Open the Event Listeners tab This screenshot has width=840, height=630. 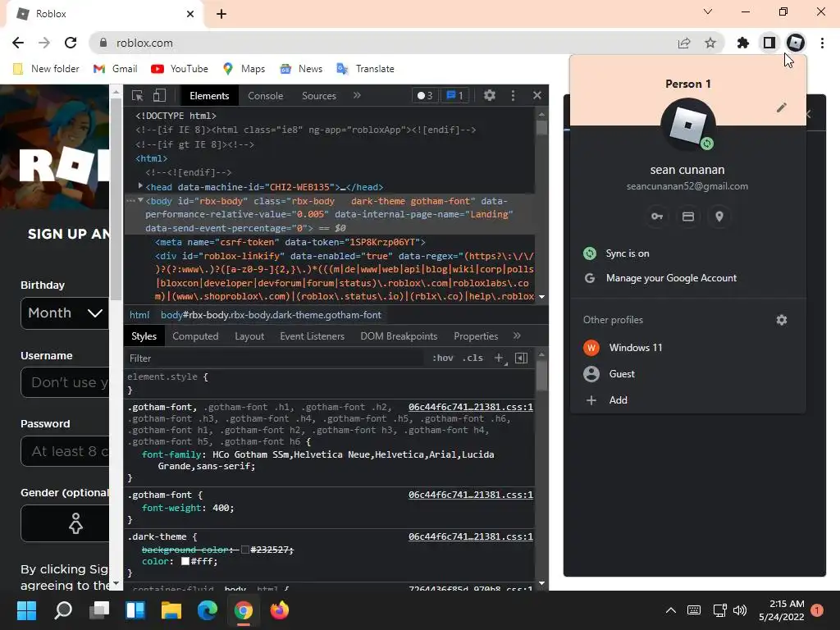(x=312, y=336)
